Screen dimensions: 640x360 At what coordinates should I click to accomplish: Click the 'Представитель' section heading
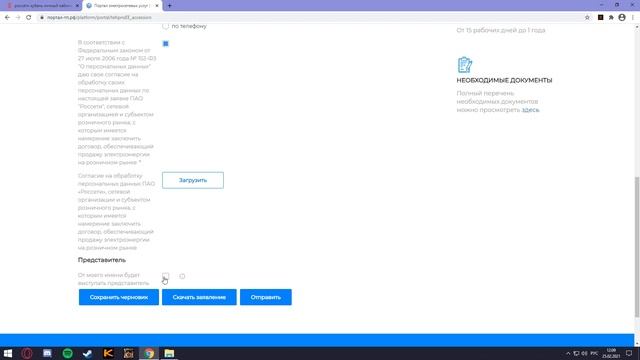(x=102, y=260)
